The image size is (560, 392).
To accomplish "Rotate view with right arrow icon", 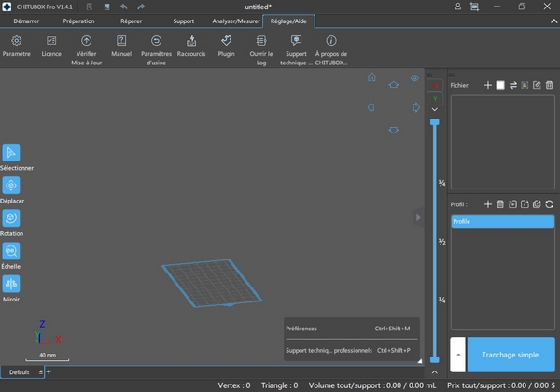I will click(x=416, y=107).
